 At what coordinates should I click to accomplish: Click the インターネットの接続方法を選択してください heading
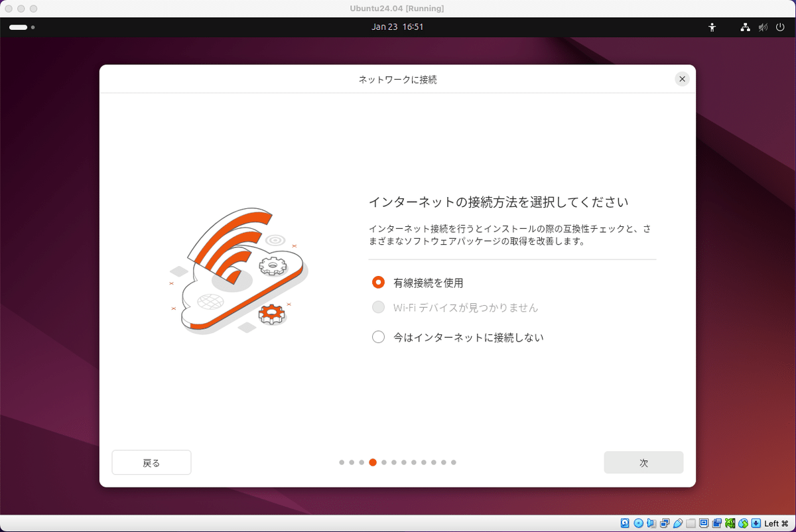pos(498,201)
